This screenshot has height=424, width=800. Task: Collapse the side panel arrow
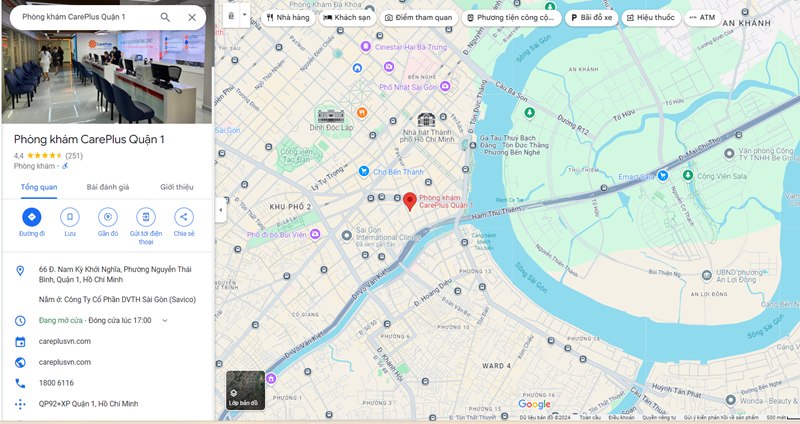tap(220, 211)
